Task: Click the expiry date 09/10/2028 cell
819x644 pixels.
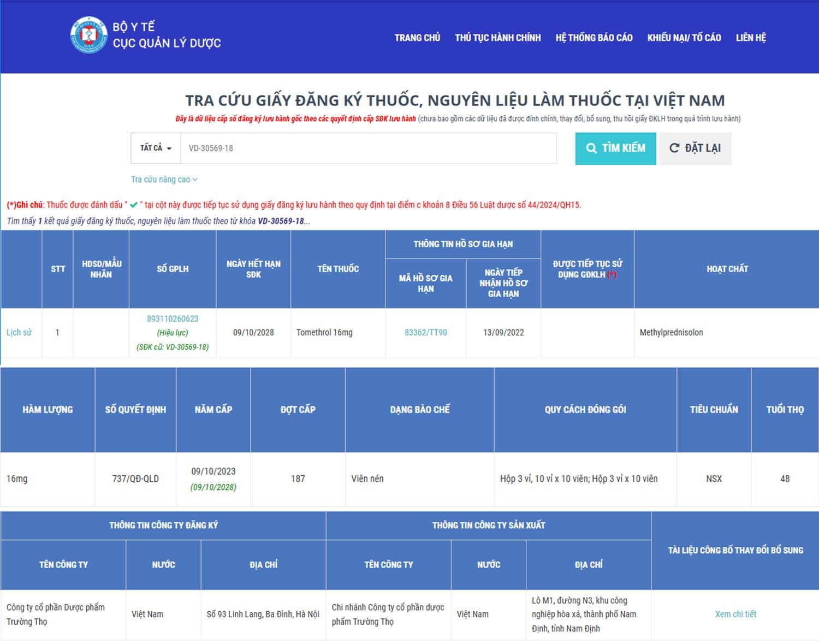Action: pos(253,332)
